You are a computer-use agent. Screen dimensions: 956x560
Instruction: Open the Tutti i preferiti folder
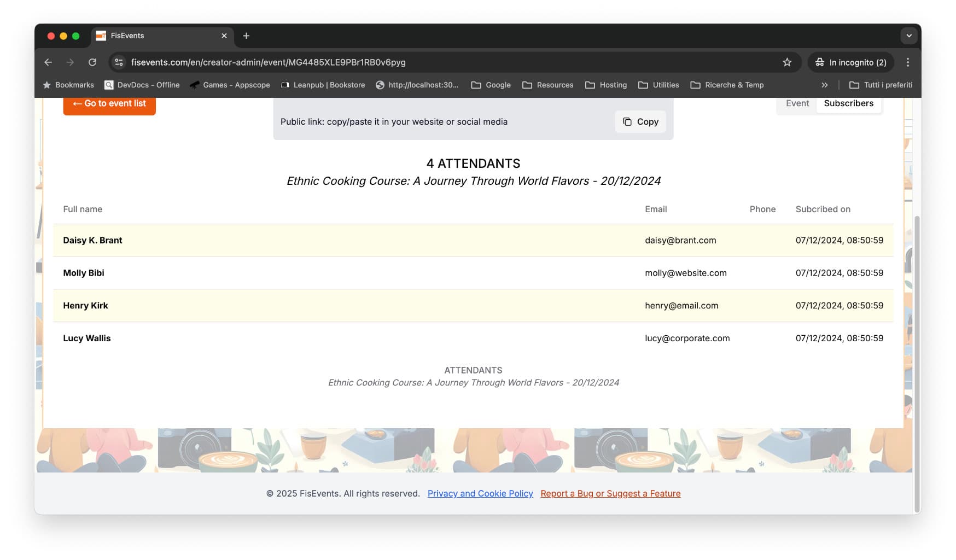click(881, 85)
